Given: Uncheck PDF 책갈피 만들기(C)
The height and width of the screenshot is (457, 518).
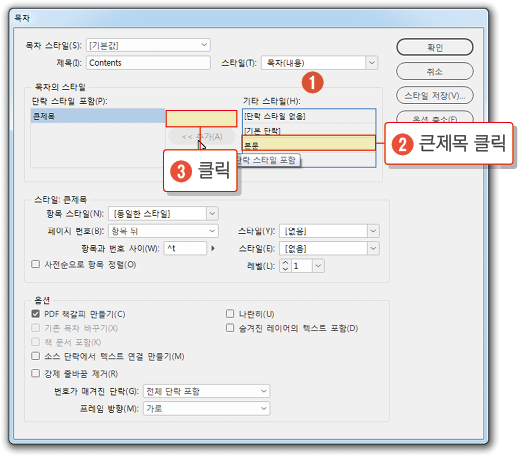Looking at the screenshot, I should click(x=35, y=314).
